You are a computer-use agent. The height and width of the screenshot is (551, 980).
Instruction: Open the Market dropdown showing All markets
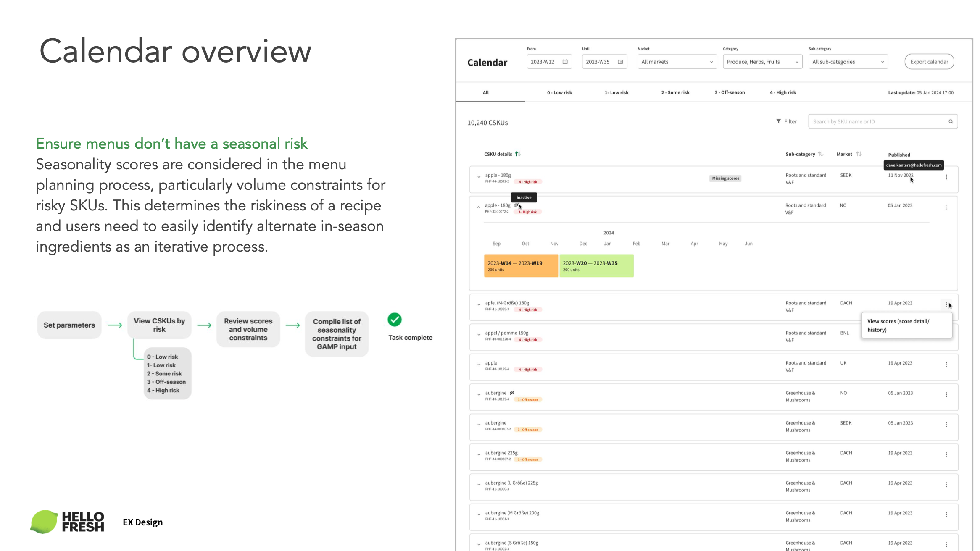[x=677, y=62]
